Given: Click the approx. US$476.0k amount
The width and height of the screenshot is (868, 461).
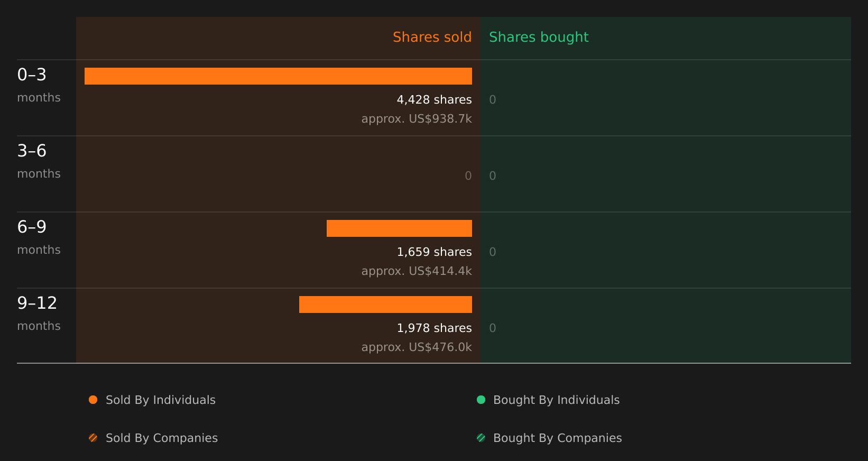Looking at the screenshot, I should tap(417, 347).
